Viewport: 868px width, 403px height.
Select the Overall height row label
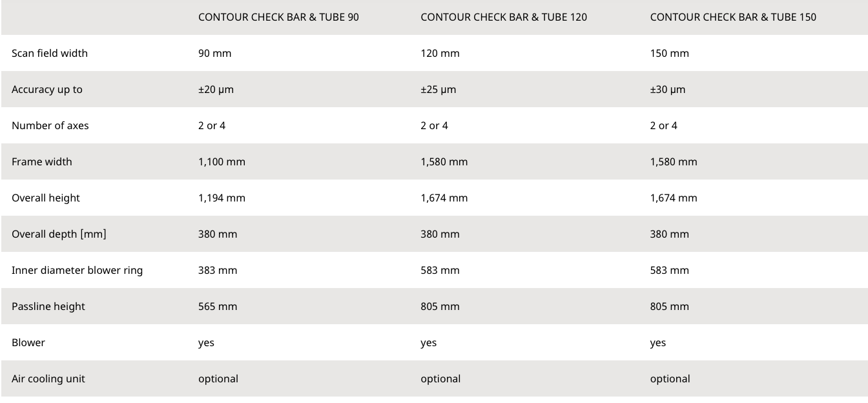click(46, 198)
